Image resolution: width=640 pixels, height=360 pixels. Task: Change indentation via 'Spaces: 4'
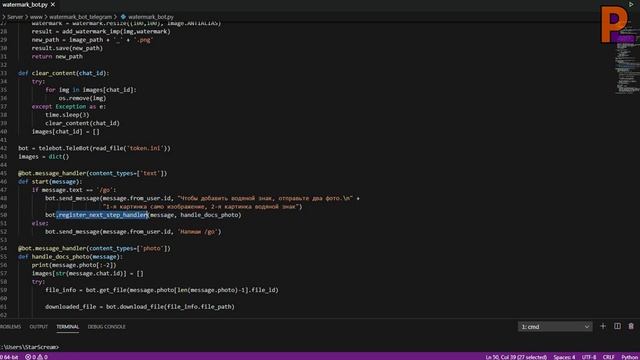click(x=564, y=357)
